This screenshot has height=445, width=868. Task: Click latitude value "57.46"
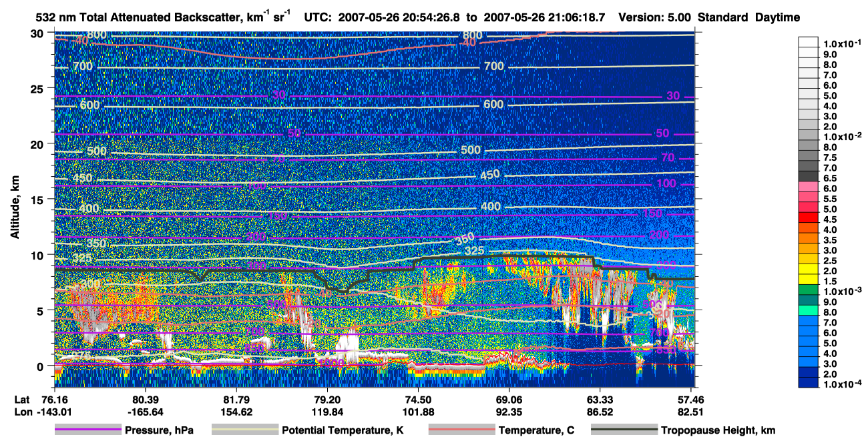692,399
